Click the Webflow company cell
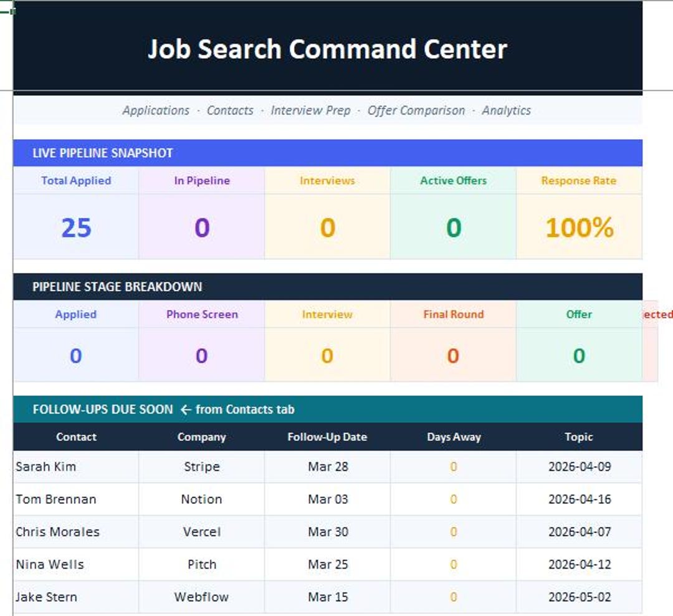 click(x=202, y=597)
